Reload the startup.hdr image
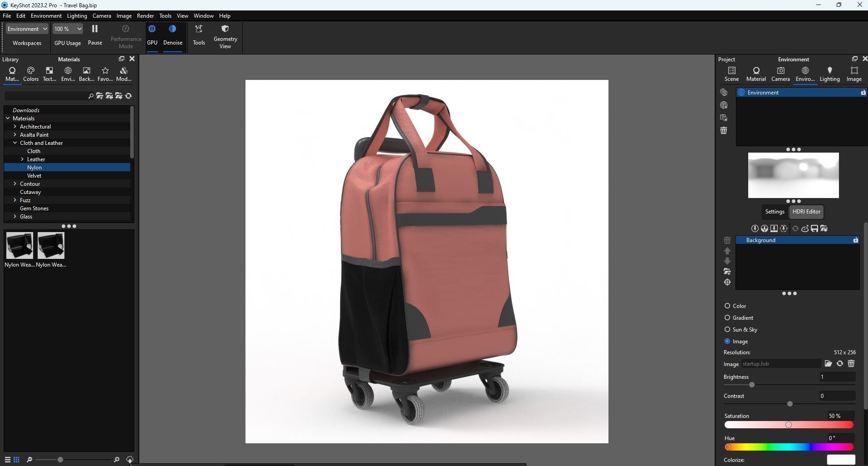Screen dimensions: 868x466 pos(840,363)
